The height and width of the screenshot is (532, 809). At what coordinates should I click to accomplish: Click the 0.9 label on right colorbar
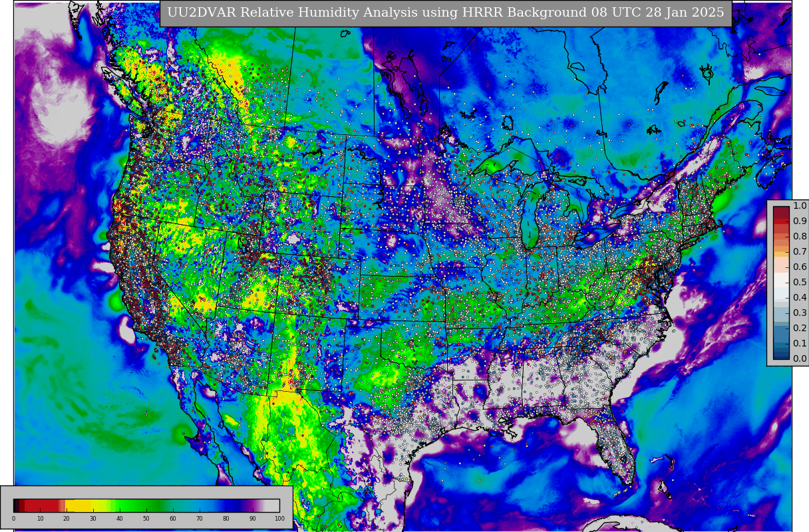coord(799,221)
